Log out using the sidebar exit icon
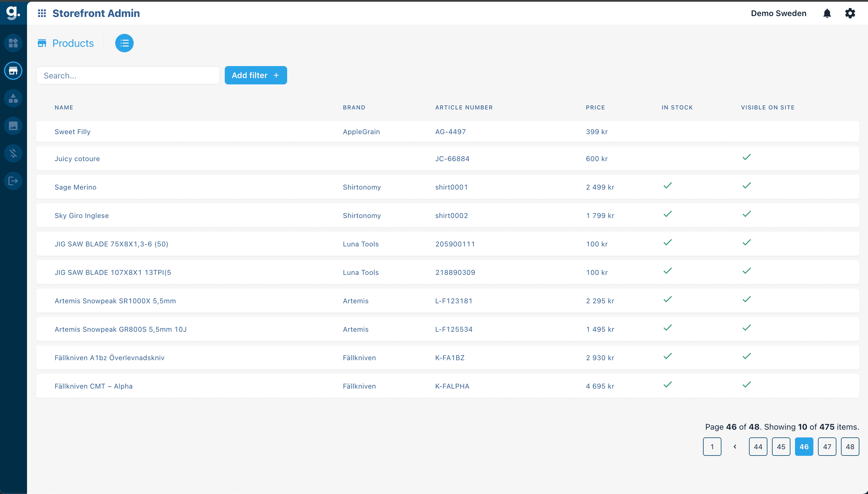 tap(13, 181)
